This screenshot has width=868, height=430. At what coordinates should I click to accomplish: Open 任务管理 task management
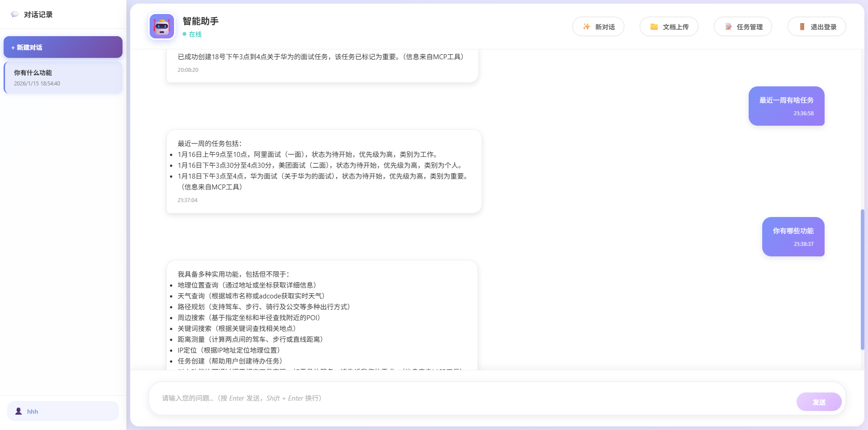(x=743, y=26)
